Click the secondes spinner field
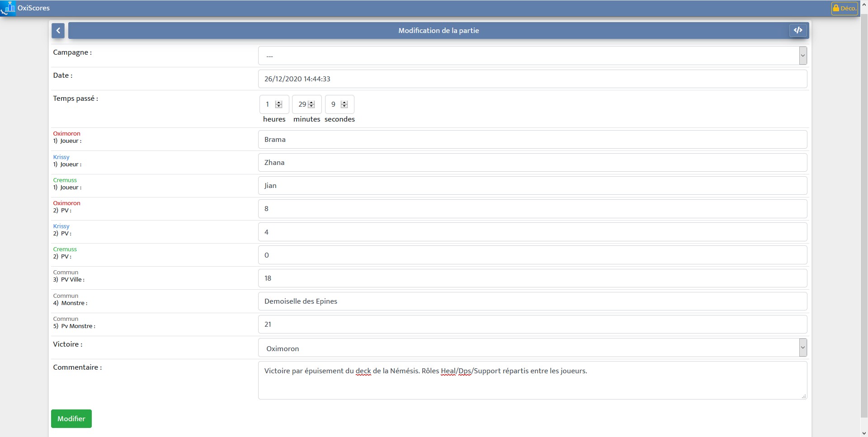The image size is (868, 437). click(340, 104)
